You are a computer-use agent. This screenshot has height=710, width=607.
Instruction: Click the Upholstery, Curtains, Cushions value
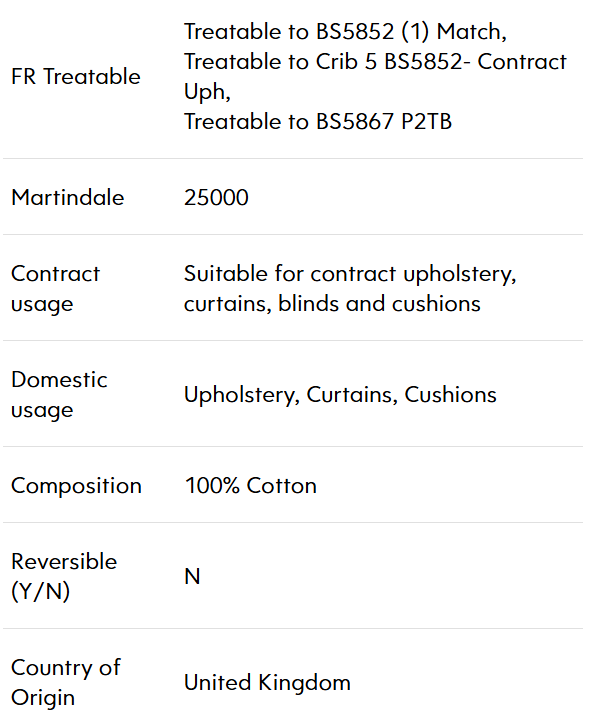(340, 395)
